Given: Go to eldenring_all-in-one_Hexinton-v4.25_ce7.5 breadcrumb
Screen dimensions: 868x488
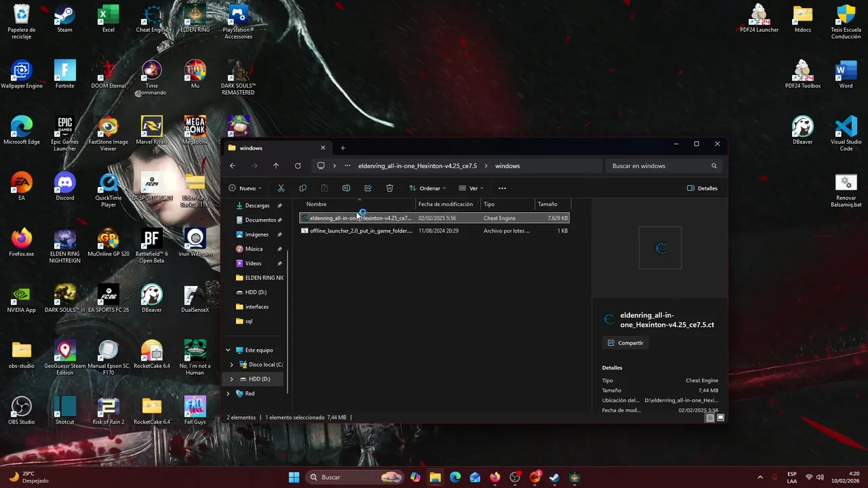Looking at the screenshot, I should tap(418, 166).
